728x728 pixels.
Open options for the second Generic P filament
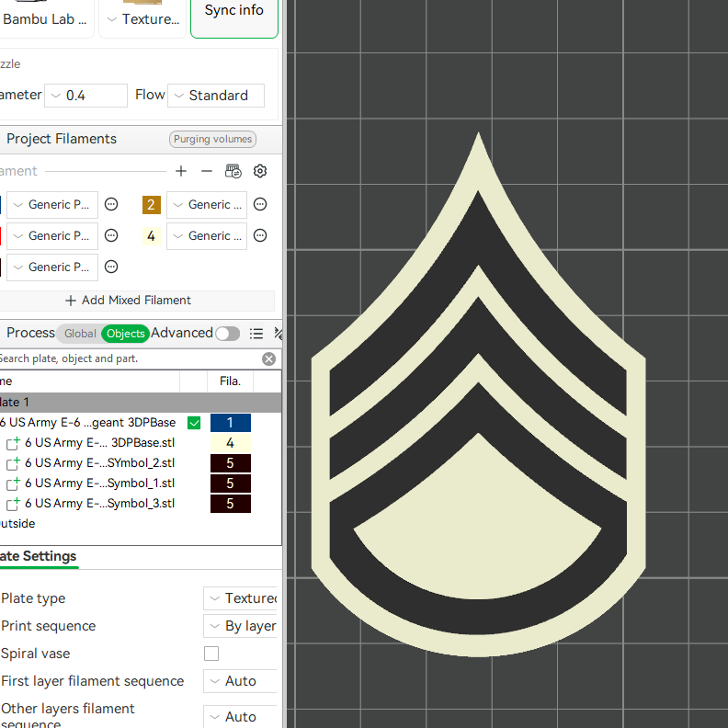pyautogui.click(x=111, y=236)
